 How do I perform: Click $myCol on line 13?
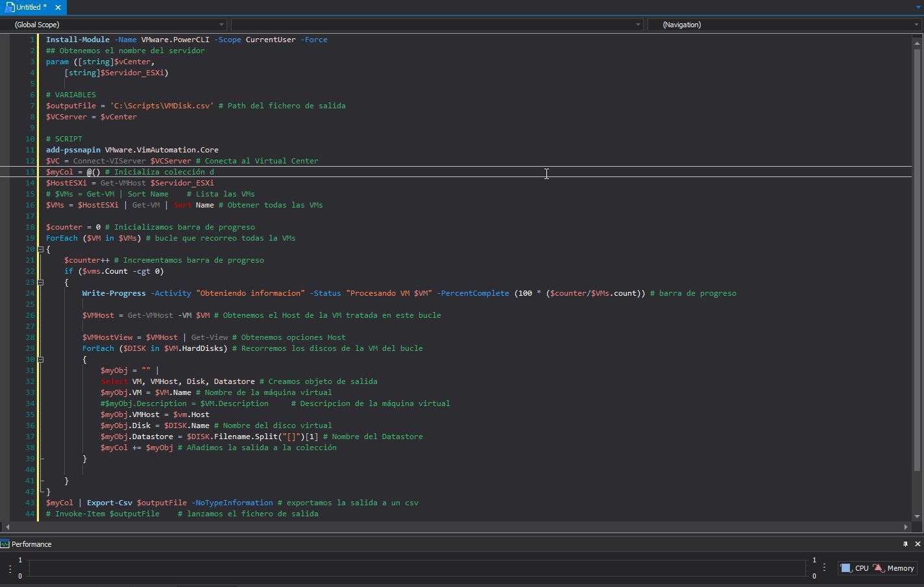click(x=60, y=172)
